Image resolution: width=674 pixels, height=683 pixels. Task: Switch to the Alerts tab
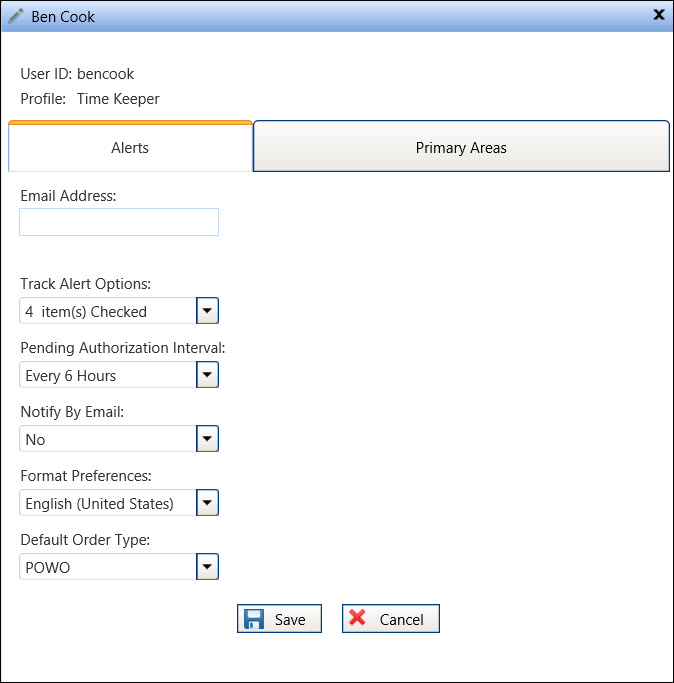(130, 148)
